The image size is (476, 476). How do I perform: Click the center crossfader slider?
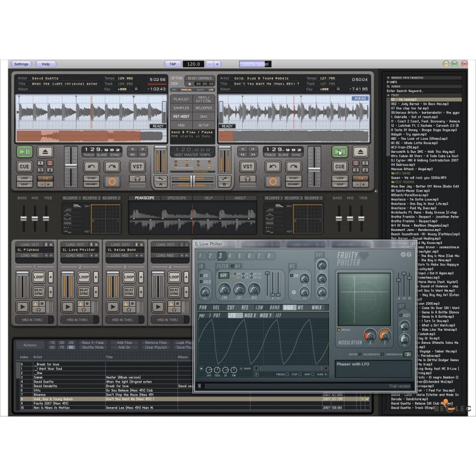pyautogui.click(x=192, y=181)
